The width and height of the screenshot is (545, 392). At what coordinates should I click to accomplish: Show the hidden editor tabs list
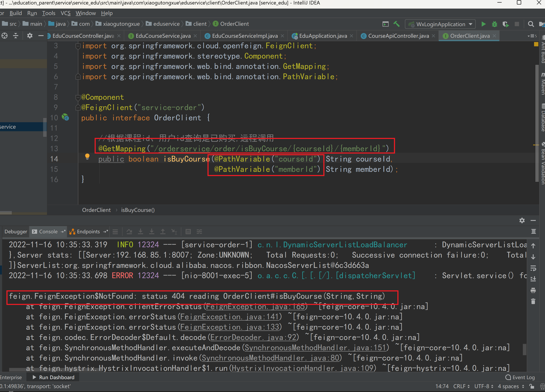tap(532, 36)
